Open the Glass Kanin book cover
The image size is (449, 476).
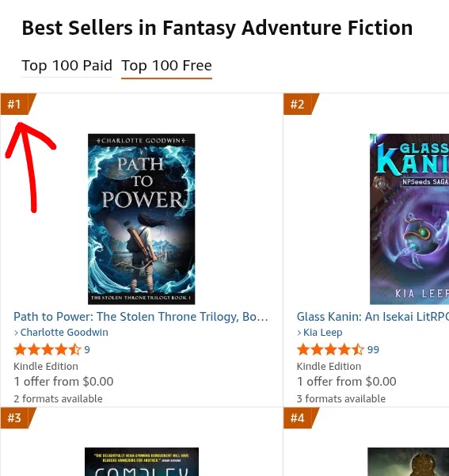(409, 219)
